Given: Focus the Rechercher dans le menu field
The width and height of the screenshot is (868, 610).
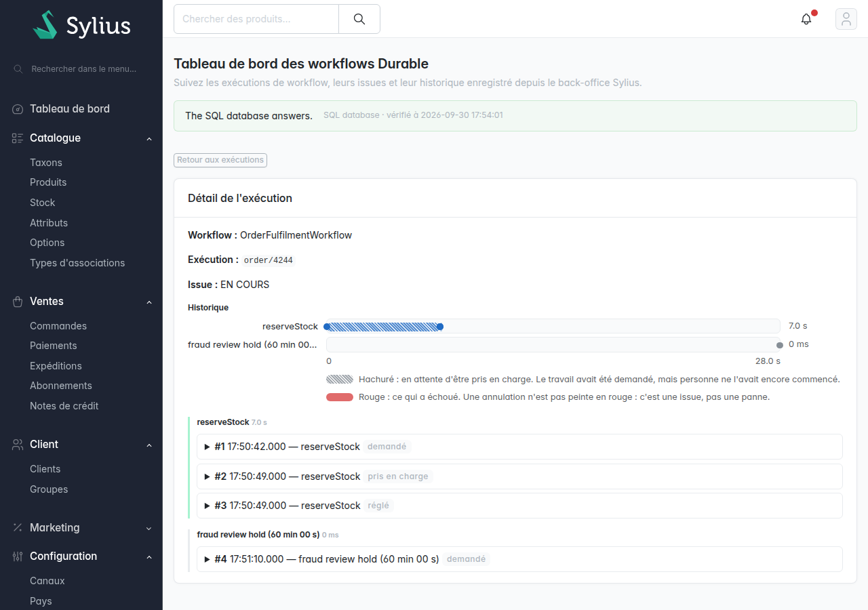Looking at the screenshot, I should pyautogui.click(x=84, y=69).
